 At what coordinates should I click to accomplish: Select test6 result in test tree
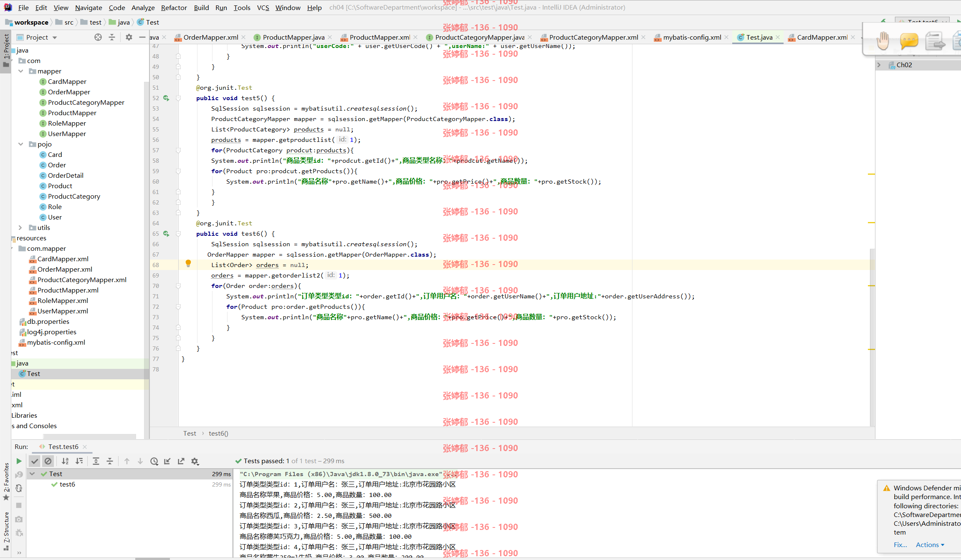click(x=67, y=484)
